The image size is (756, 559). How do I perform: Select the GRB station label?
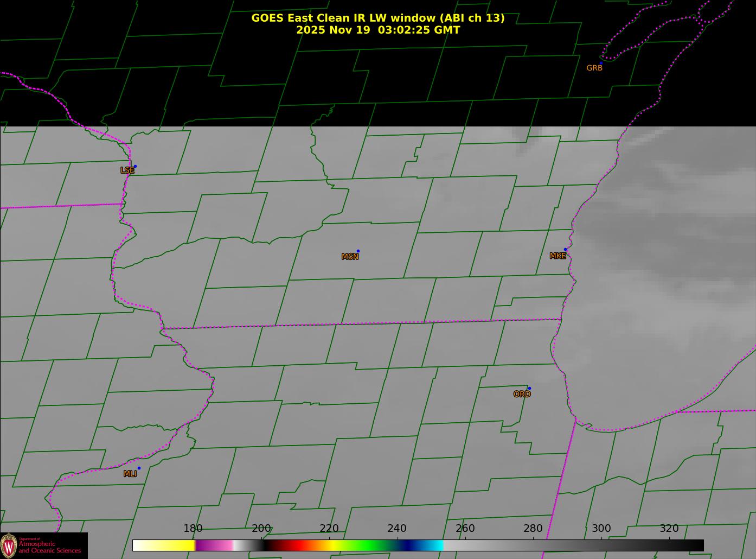click(x=594, y=68)
